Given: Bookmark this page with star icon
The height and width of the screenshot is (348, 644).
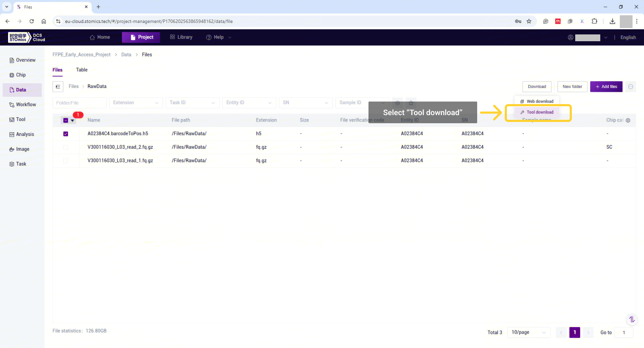Looking at the screenshot, I should pyautogui.click(x=529, y=21).
